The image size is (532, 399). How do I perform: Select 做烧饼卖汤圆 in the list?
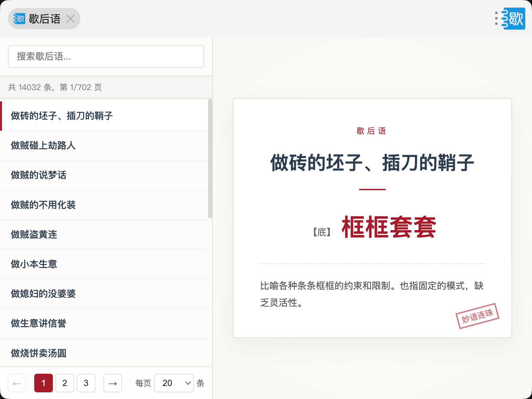(39, 353)
